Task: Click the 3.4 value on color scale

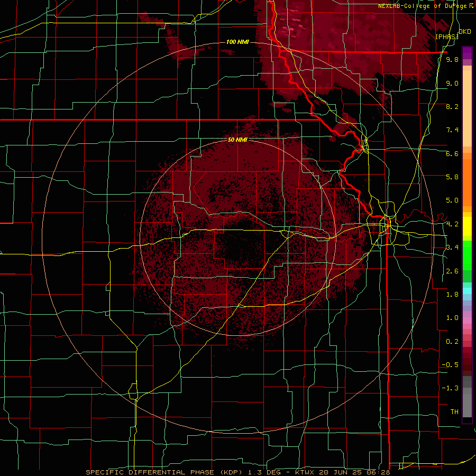Action: [452, 248]
